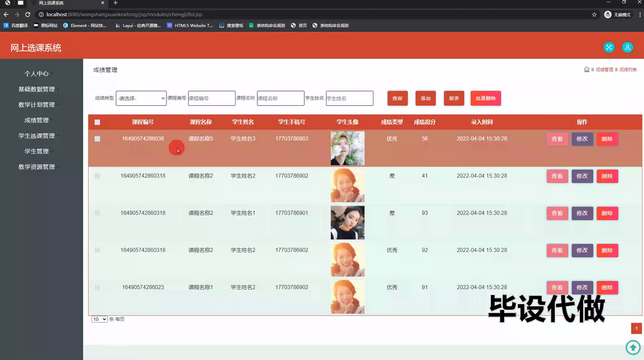
Task: Click the 报表 report button
Action: (x=454, y=98)
